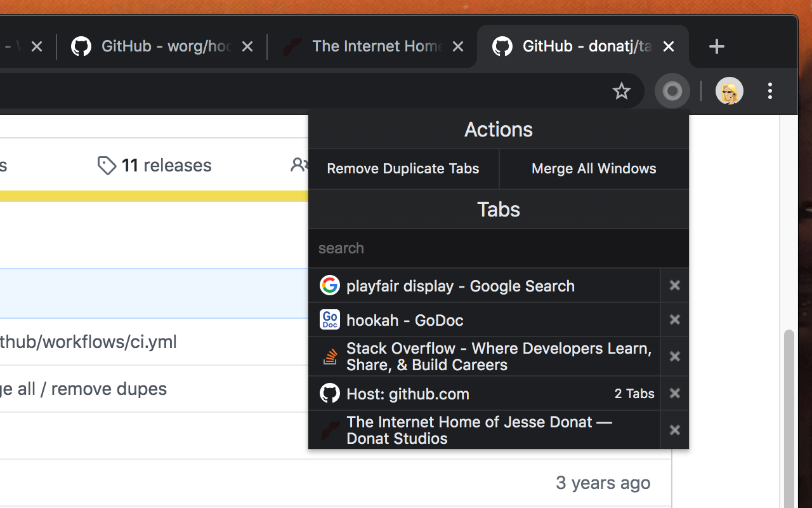Open the Chrome profile avatar
The image size is (812, 508).
click(729, 91)
